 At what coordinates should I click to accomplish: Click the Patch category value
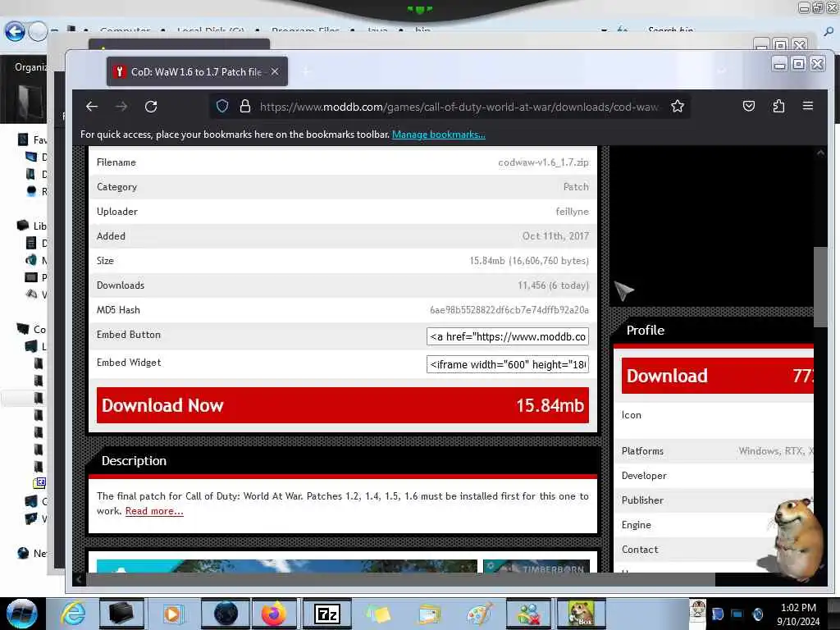coord(576,187)
